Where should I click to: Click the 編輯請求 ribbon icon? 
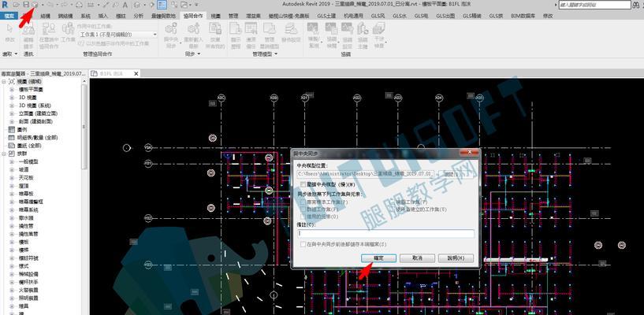[x=28, y=34]
